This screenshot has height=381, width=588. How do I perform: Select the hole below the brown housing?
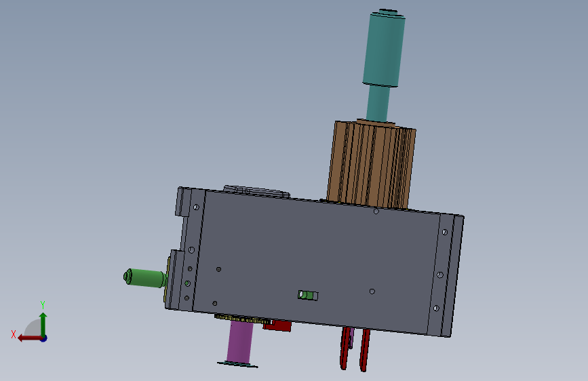click(376, 212)
